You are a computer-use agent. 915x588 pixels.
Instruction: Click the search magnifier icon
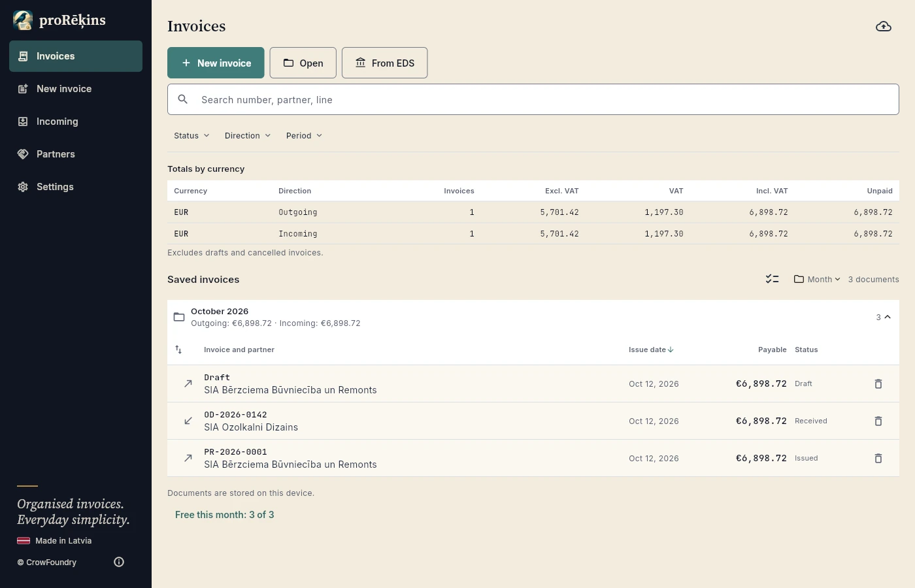183,99
